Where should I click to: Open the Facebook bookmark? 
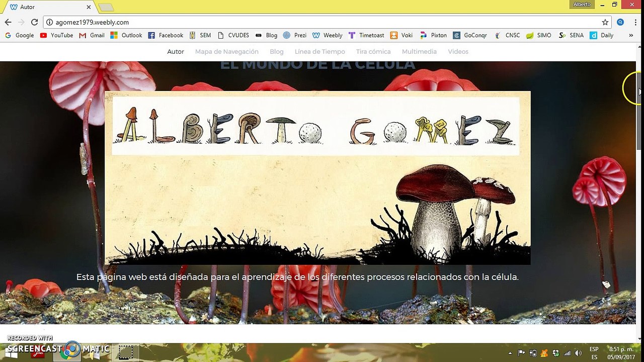tap(166, 35)
